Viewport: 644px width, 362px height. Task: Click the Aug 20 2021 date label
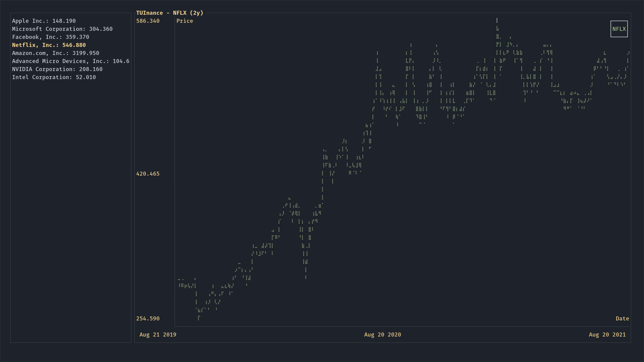(607, 335)
